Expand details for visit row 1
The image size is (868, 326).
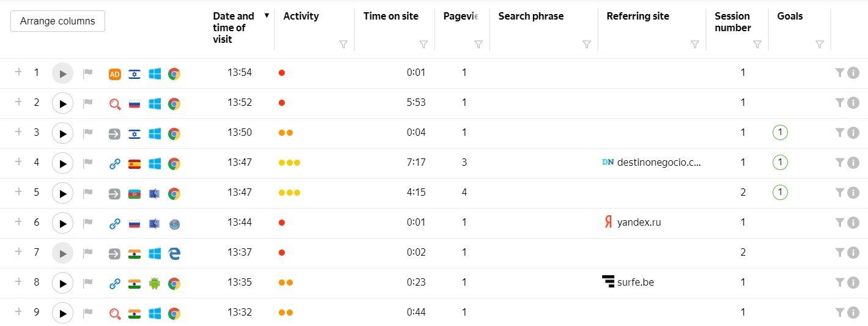[18, 72]
